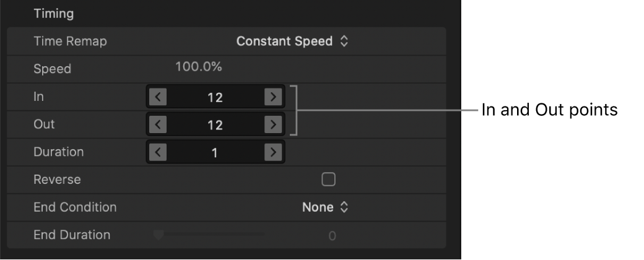
Task: Click the In point value field
Action: 215,97
